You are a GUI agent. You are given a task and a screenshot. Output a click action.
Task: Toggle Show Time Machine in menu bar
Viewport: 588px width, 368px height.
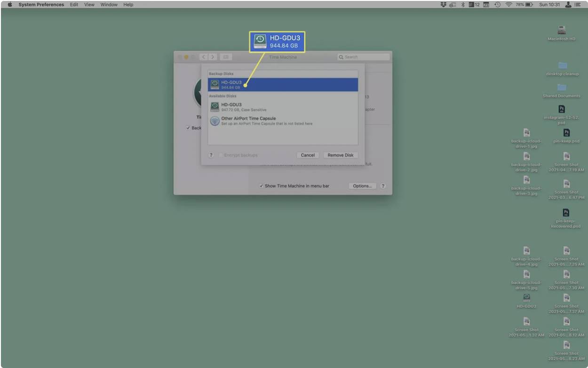pos(262,186)
